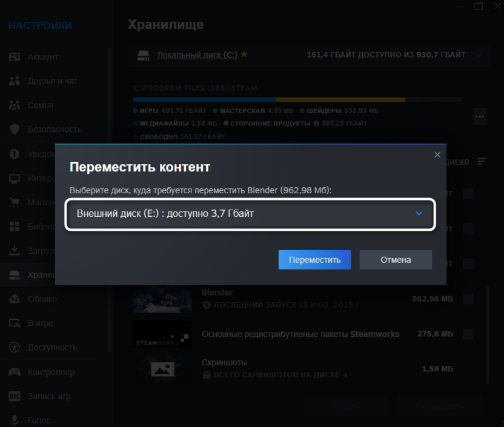The image size is (504, 427).
Task: Click the Отмена button
Action: [396, 260]
